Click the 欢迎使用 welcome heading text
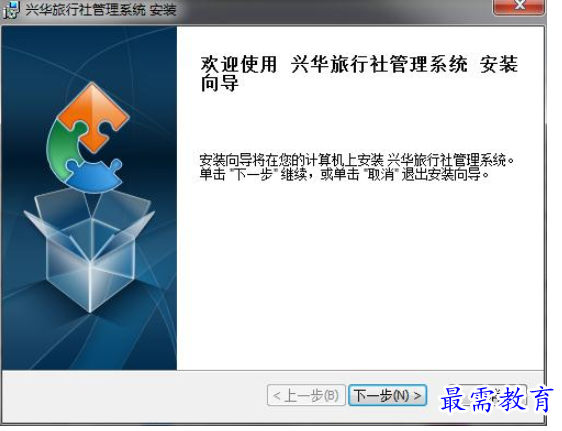Image resolution: width=562 pixels, height=431 pixels. point(239,64)
